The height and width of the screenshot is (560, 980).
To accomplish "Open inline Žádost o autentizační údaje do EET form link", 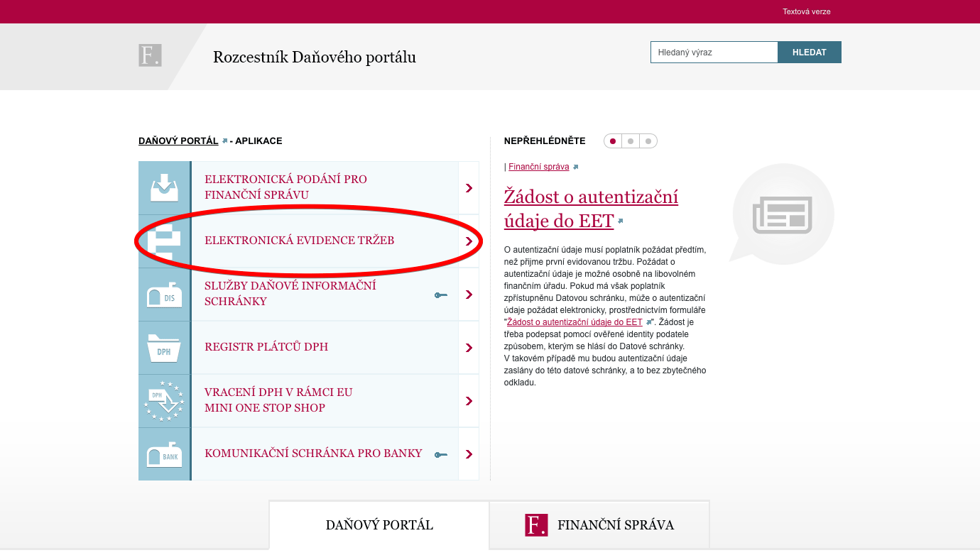I will click(x=575, y=322).
